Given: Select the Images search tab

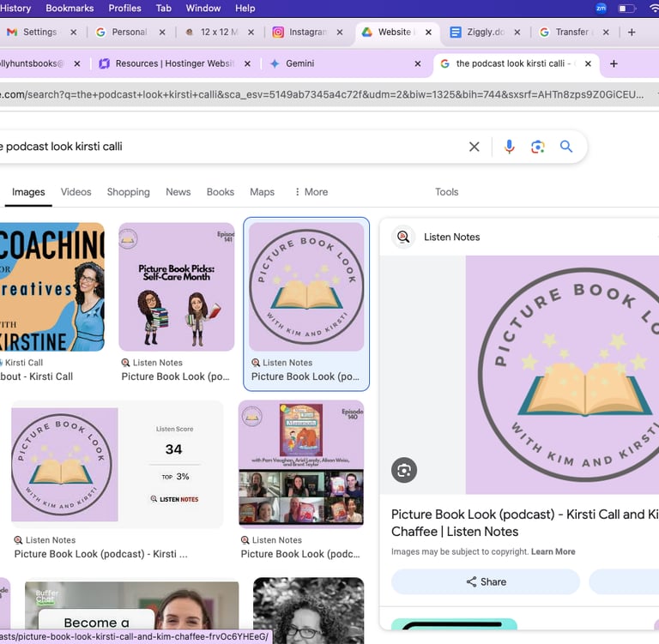Looking at the screenshot, I should pyautogui.click(x=28, y=192).
